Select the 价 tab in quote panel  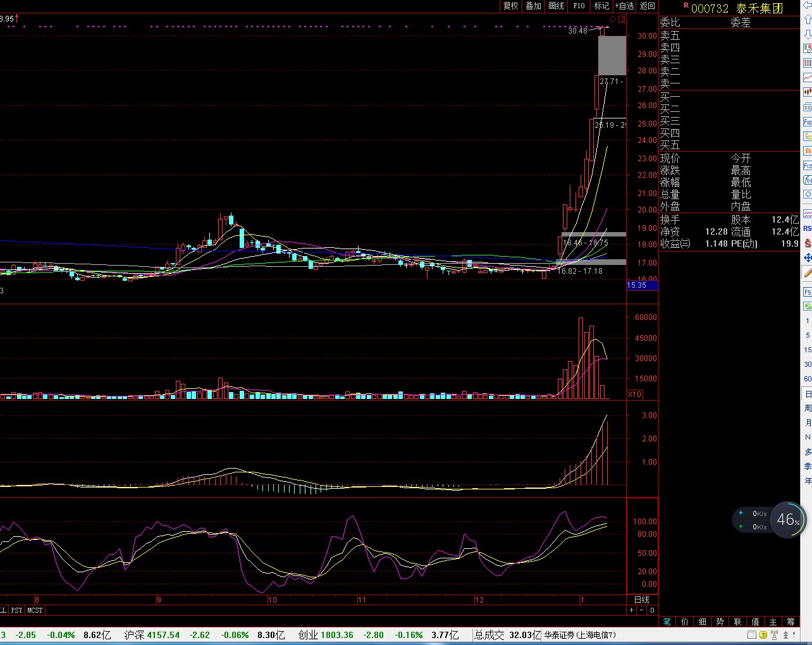685,622
